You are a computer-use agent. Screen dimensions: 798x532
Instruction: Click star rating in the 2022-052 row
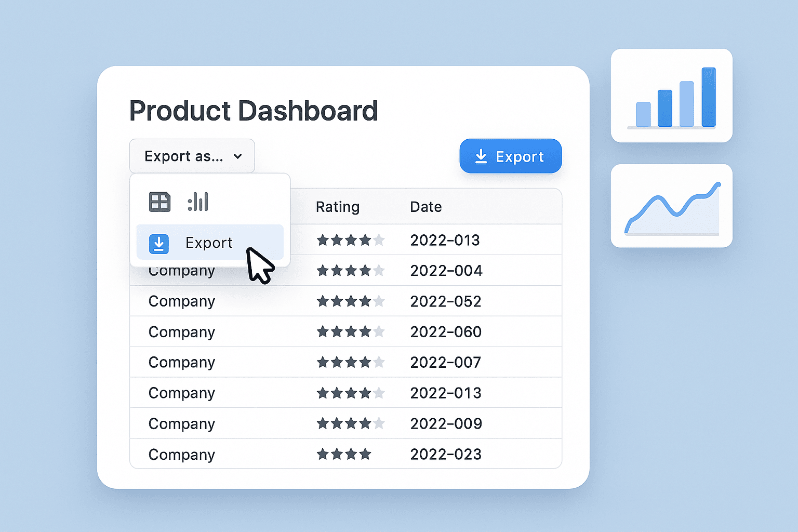tap(350, 301)
